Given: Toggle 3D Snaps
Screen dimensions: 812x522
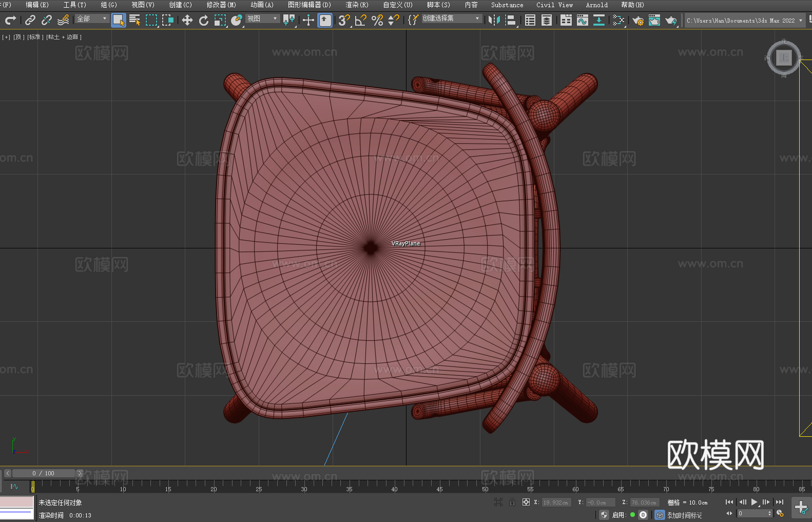Looking at the screenshot, I should tap(344, 20).
